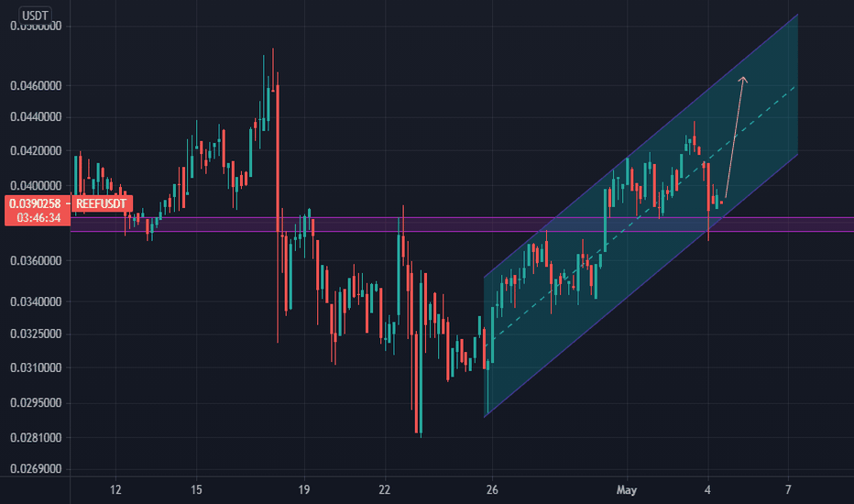The width and height of the screenshot is (854, 504).
Task: Click the date label 12 on time axis
Action: (x=115, y=490)
